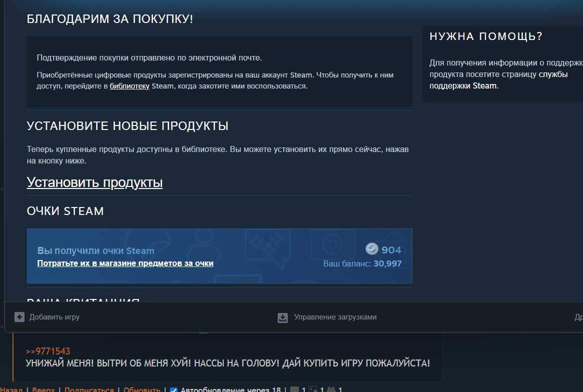Screen dimensions: 583x392
Task: Click the Steam points balance 30,997
Action: 387,263
